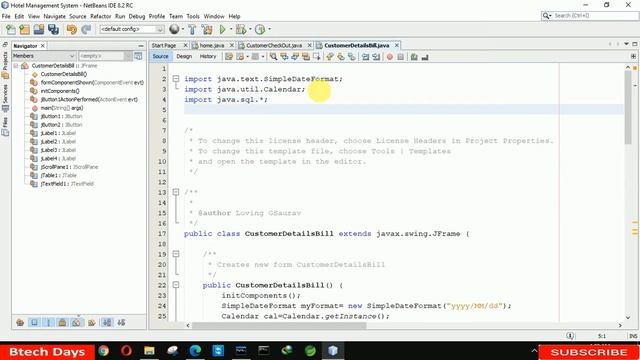This screenshot has height=360, width=640.
Task: Switch to History view
Action: 208,57
